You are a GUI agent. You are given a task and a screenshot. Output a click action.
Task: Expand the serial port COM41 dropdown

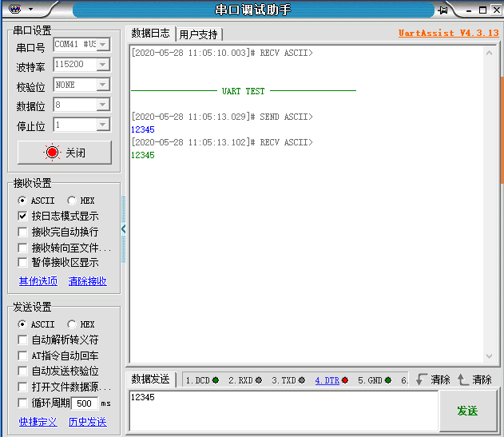point(103,45)
